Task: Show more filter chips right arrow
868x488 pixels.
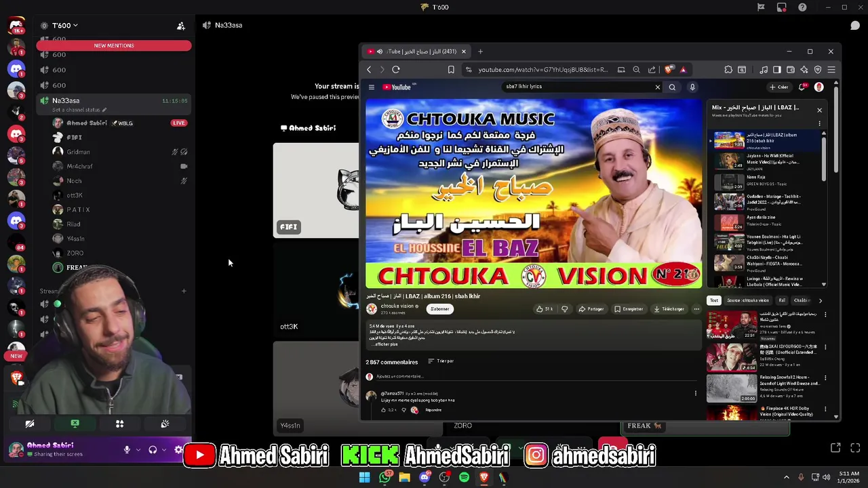Action: pos(821,300)
